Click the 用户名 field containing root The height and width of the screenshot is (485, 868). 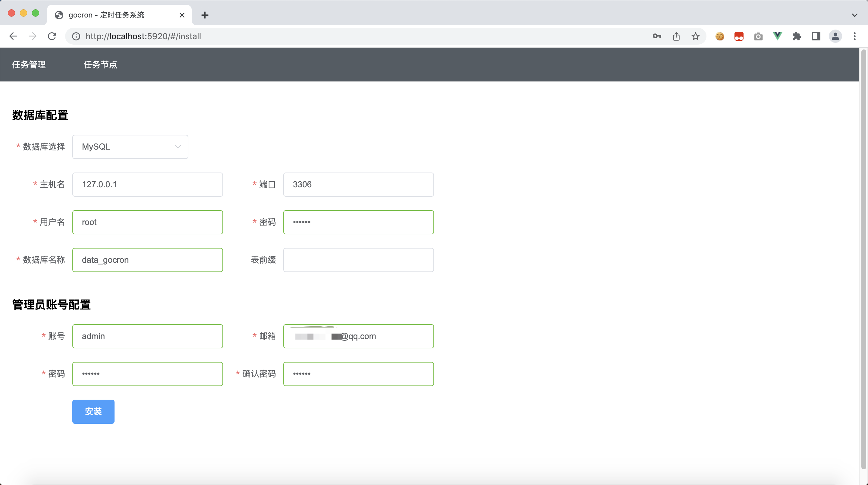[x=148, y=222]
